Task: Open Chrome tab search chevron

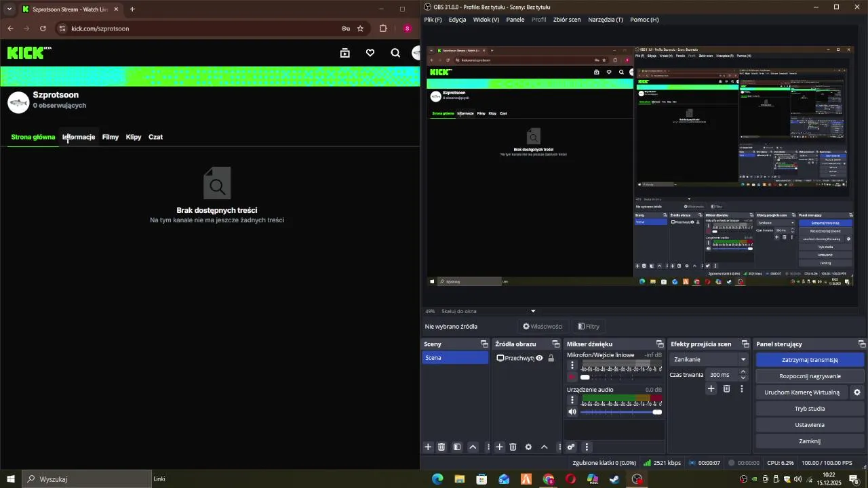Action: tap(9, 9)
